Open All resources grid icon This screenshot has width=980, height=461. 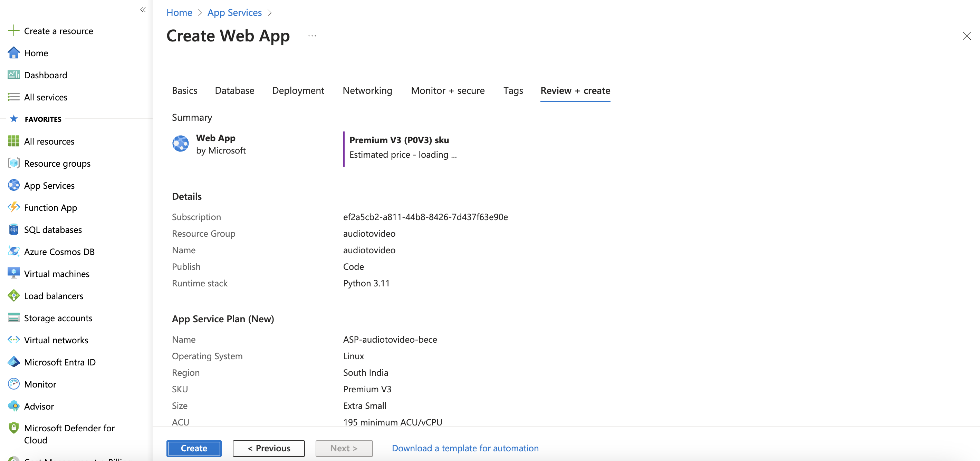(14, 141)
